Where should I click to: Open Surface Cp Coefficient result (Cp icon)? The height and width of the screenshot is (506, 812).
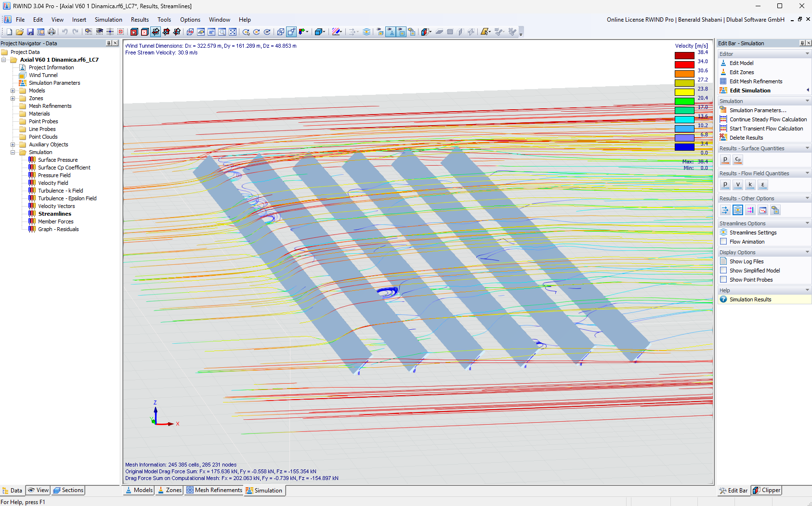click(x=737, y=159)
